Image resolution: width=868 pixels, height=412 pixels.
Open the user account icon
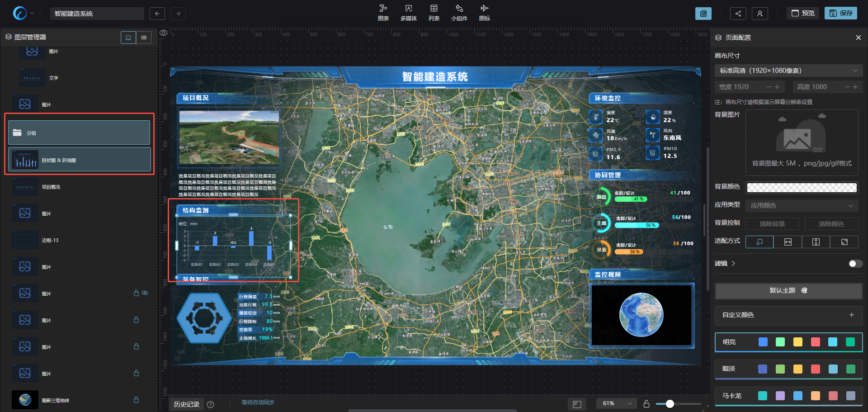coord(759,14)
